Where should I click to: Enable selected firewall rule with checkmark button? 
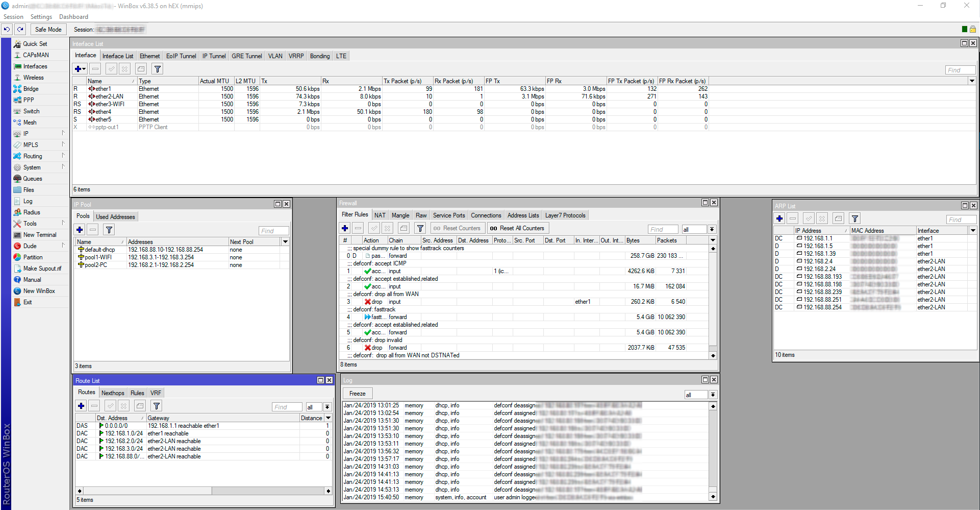(x=374, y=228)
